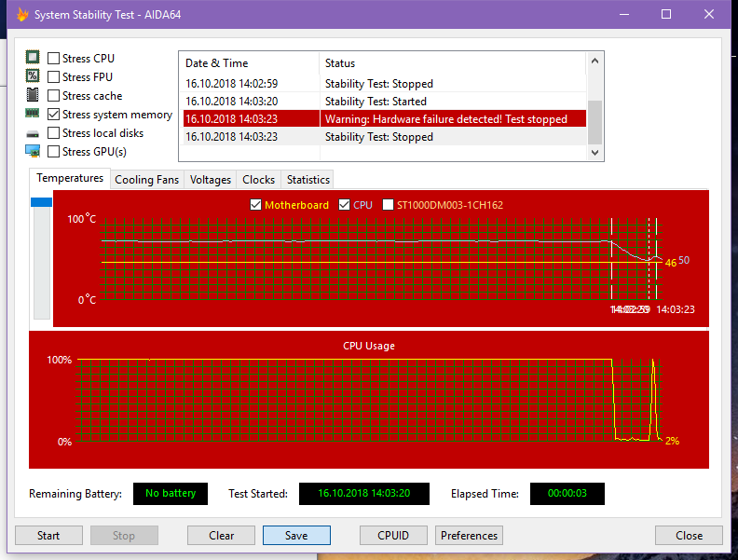738x560 pixels.
Task: Open the Statistics tab
Action: tap(308, 180)
